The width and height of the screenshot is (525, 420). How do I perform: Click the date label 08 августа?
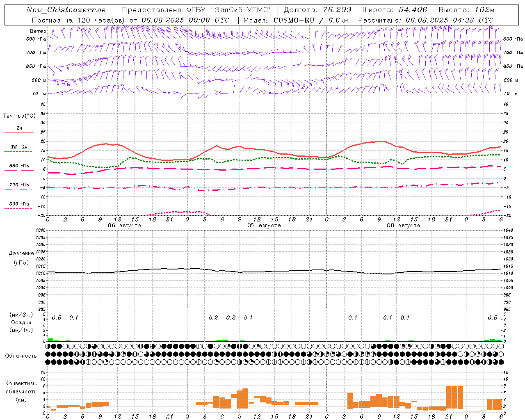pyautogui.click(x=404, y=226)
